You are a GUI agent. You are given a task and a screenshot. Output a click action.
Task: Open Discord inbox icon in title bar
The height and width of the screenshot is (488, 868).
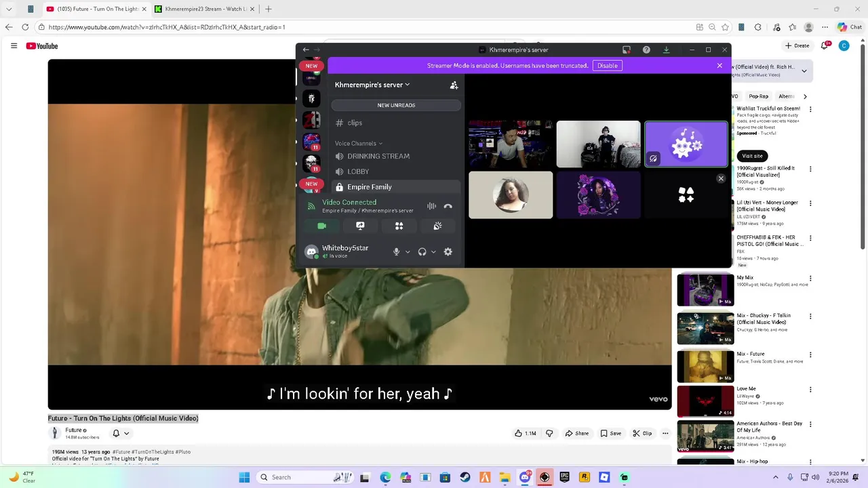627,49
